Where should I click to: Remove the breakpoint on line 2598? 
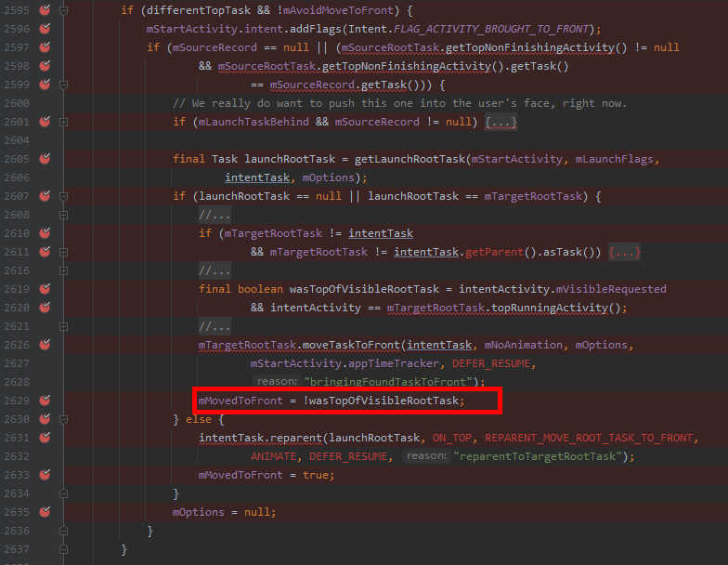[x=45, y=65]
